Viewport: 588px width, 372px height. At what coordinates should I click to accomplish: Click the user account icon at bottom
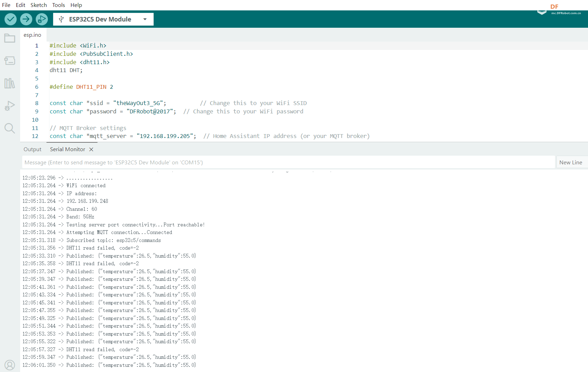pos(10,365)
